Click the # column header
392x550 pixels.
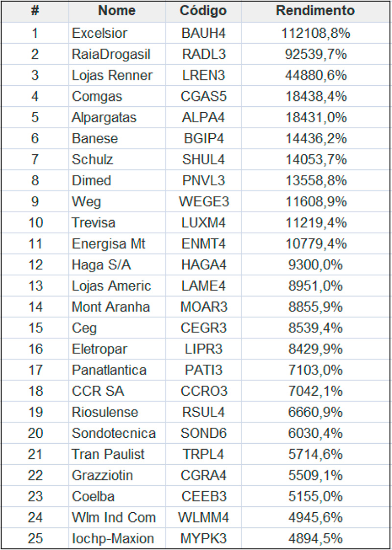[x=35, y=11]
